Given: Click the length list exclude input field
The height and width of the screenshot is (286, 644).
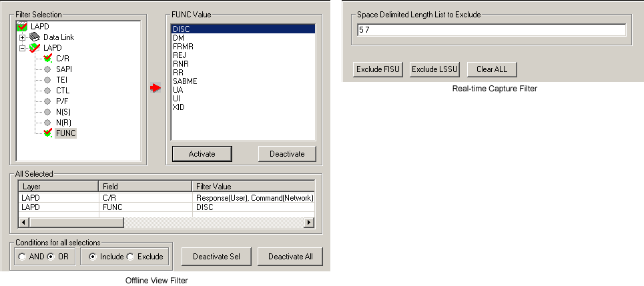Looking at the screenshot, I should [x=492, y=30].
